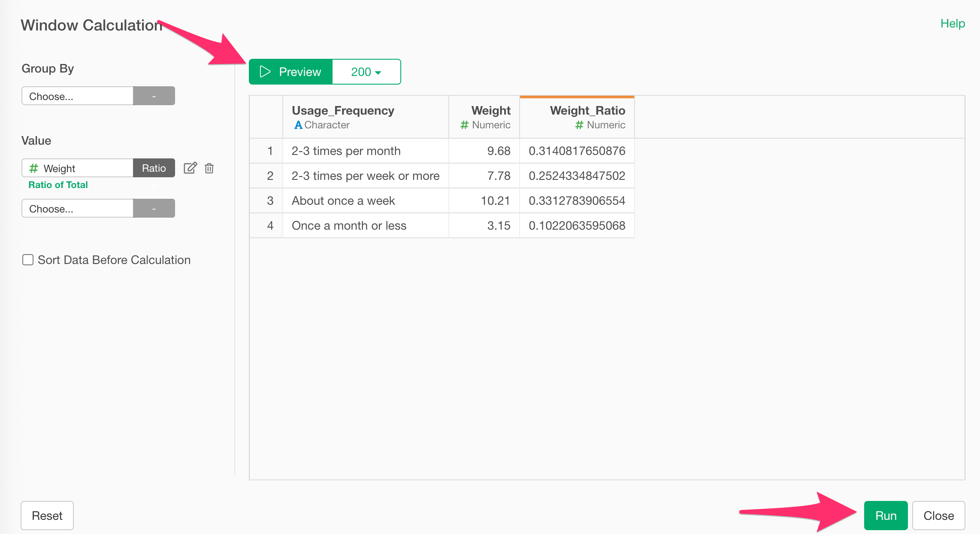Click the Weight value 10.21

484,200
